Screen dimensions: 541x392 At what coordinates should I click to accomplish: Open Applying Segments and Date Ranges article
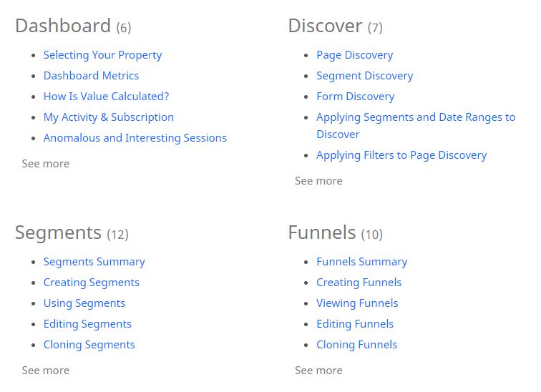click(x=415, y=117)
